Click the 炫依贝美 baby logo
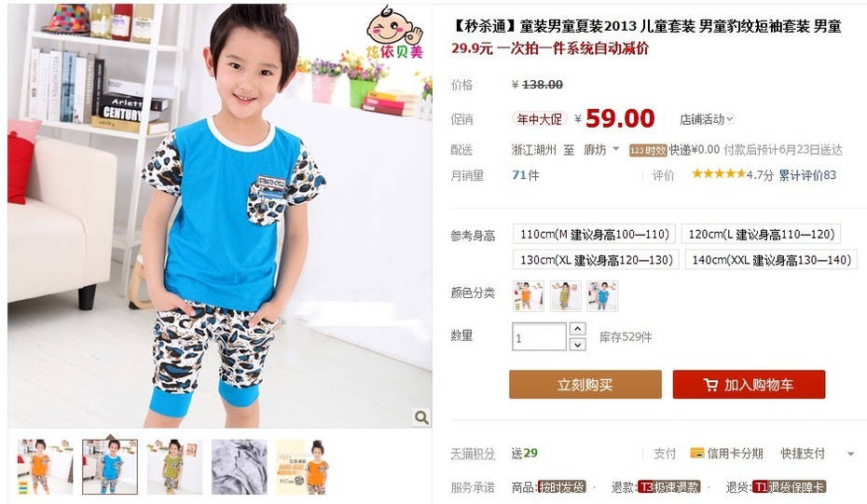 pyautogui.click(x=394, y=34)
